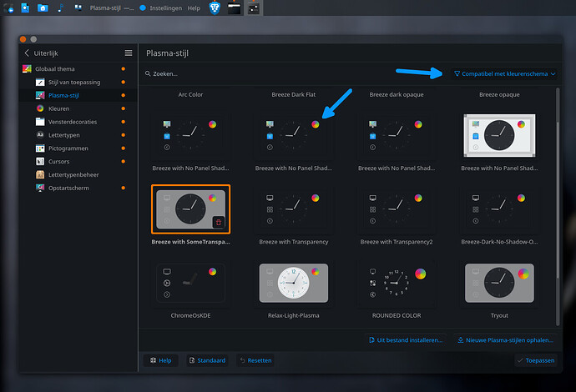Screen dimensions: 576x392
Task: Switch to terminal window in top panel
Action: click(234, 8)
